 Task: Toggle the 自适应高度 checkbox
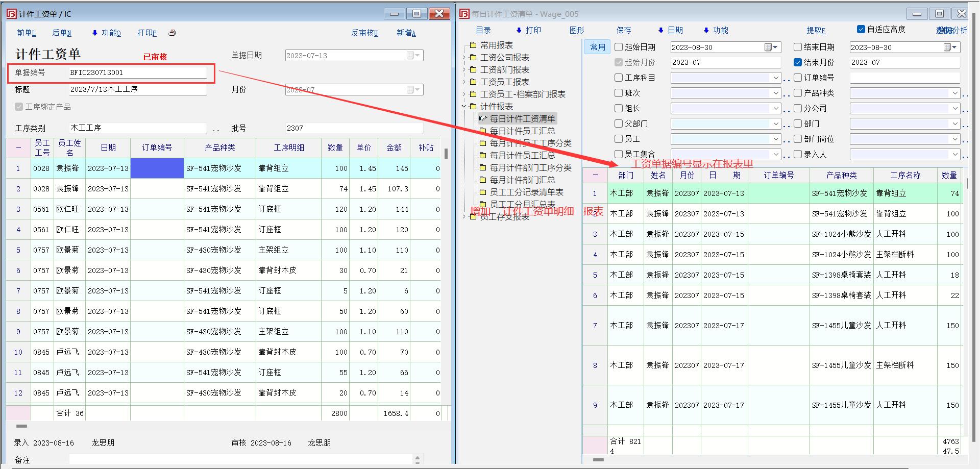pyautogui.click(x=861, y=30)
